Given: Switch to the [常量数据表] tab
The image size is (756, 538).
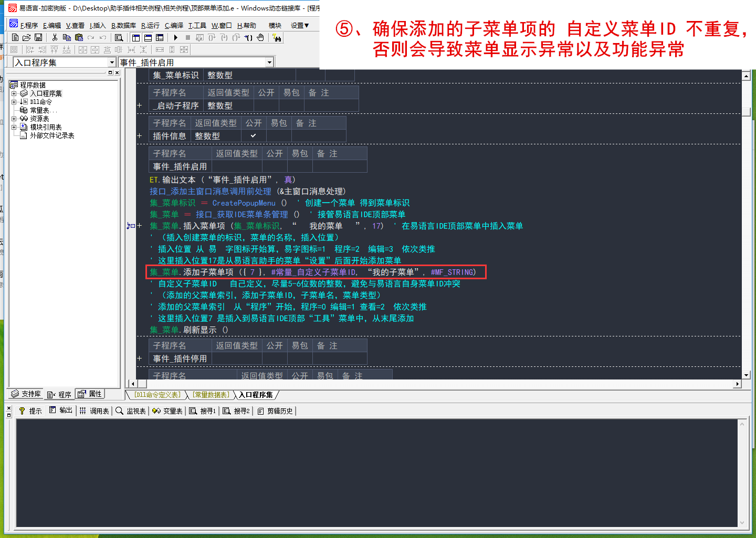Looking at the screenshot, I should click(x=211, y=395).
